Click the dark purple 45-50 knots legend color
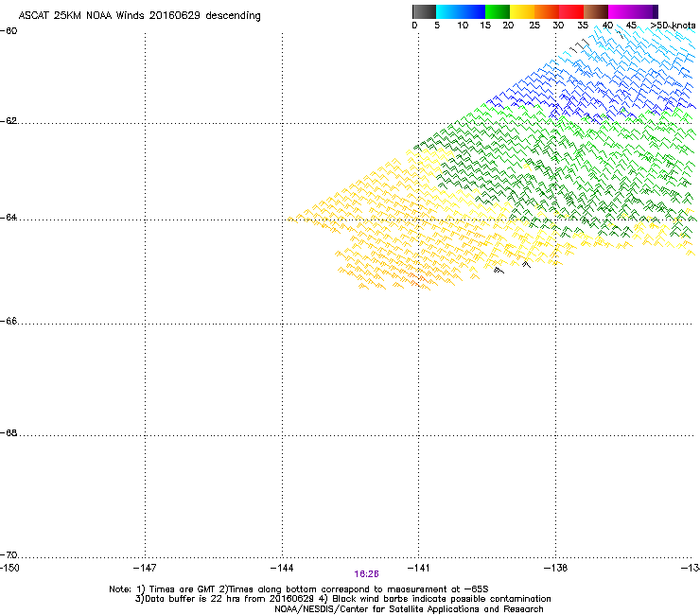This screenshot has width=700, height=615. tap(645, 11)
